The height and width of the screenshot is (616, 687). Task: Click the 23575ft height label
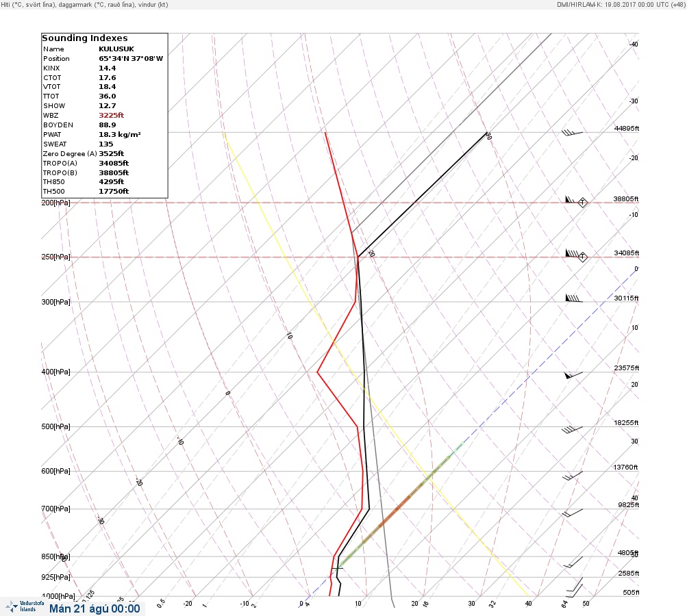627,368
